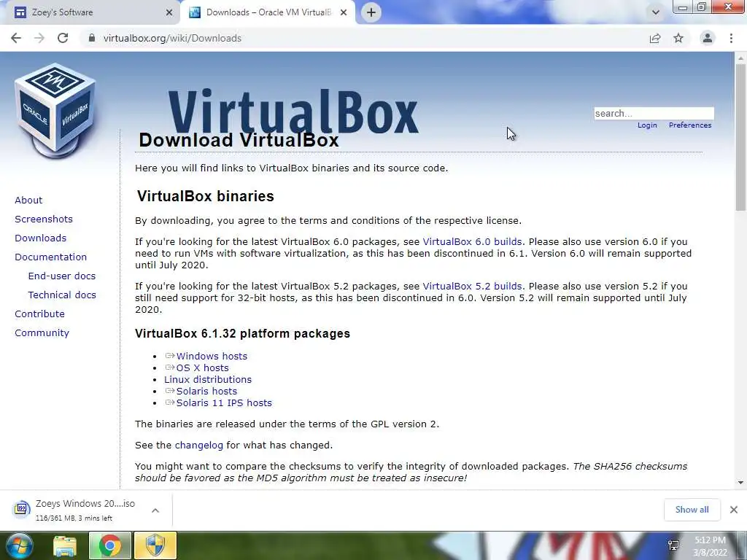
Task: Close the Zoey's Software tab
Action: tap(169, 13)
